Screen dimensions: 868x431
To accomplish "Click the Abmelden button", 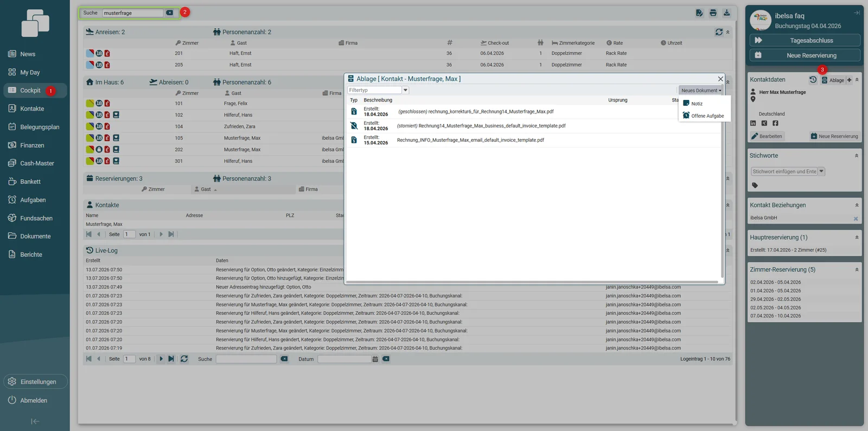I will 28,401.
